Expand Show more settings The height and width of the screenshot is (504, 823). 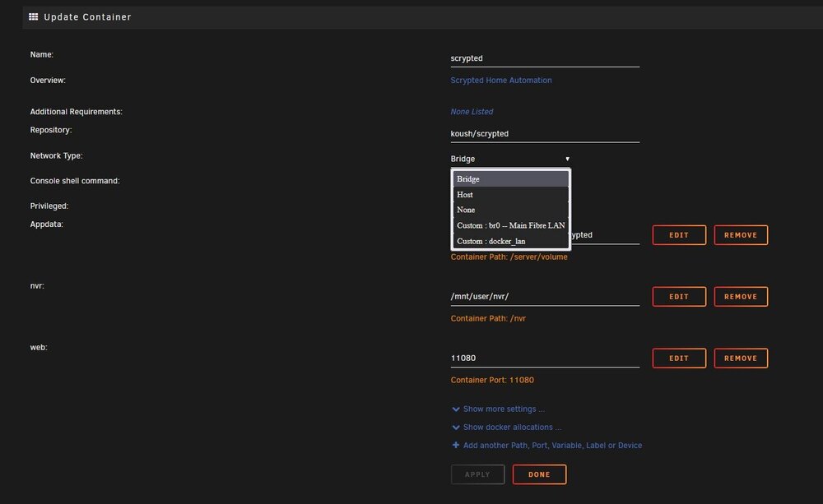click(504, 409)
